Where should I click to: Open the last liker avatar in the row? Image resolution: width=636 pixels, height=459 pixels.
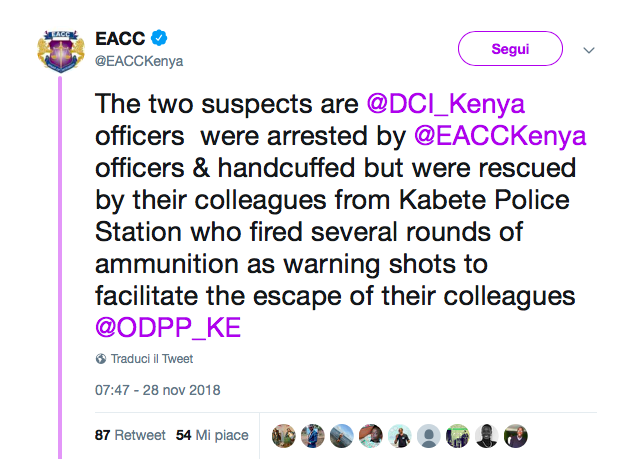514,436
